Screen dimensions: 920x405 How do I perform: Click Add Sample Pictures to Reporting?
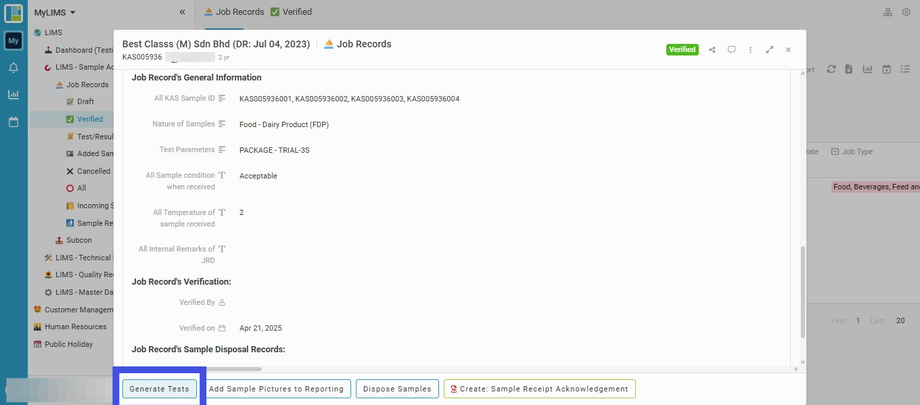[x=276, y=389]
